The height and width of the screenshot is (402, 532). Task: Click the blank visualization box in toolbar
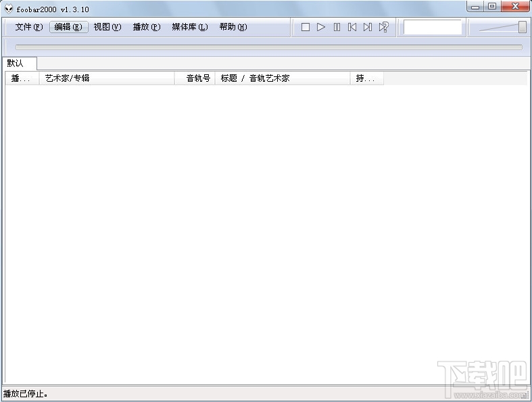(x=432, y=27)
